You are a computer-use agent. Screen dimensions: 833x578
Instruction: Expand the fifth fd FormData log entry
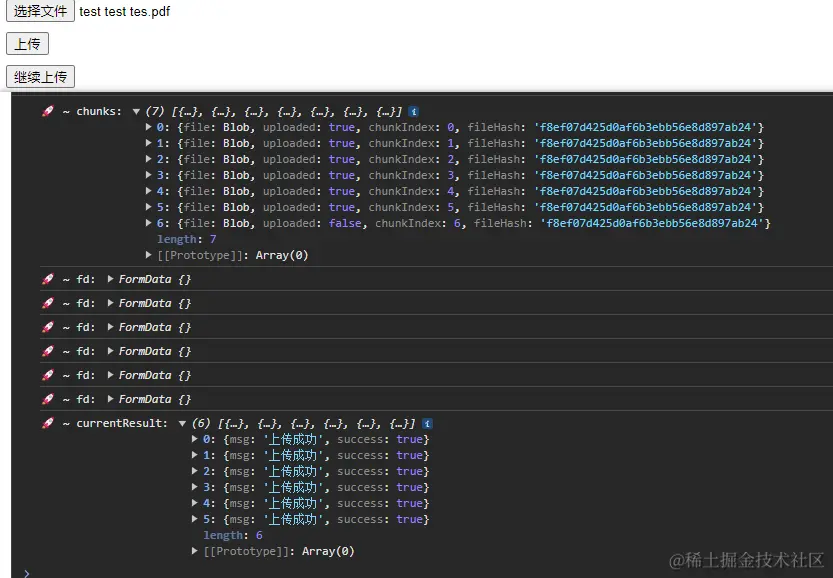(110, 375)
